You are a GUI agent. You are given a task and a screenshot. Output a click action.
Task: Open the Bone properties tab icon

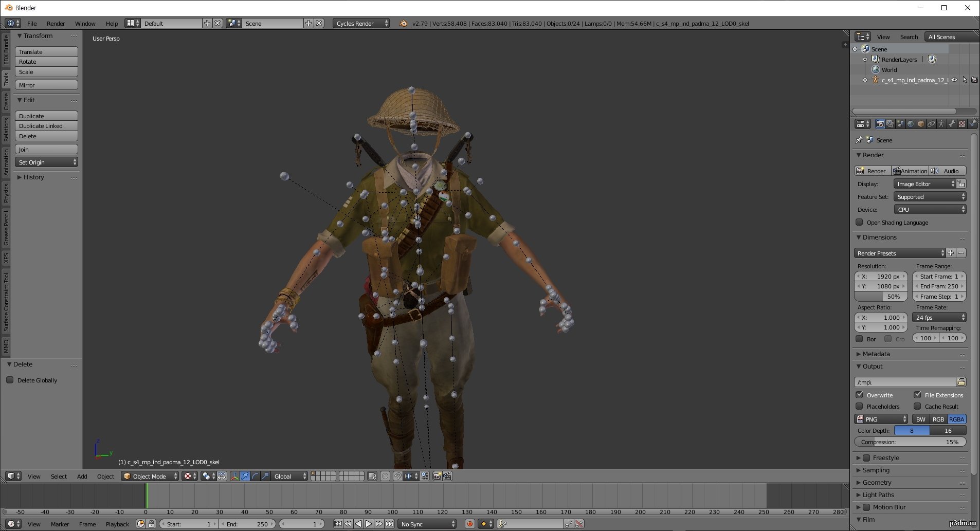click(952, 124)
